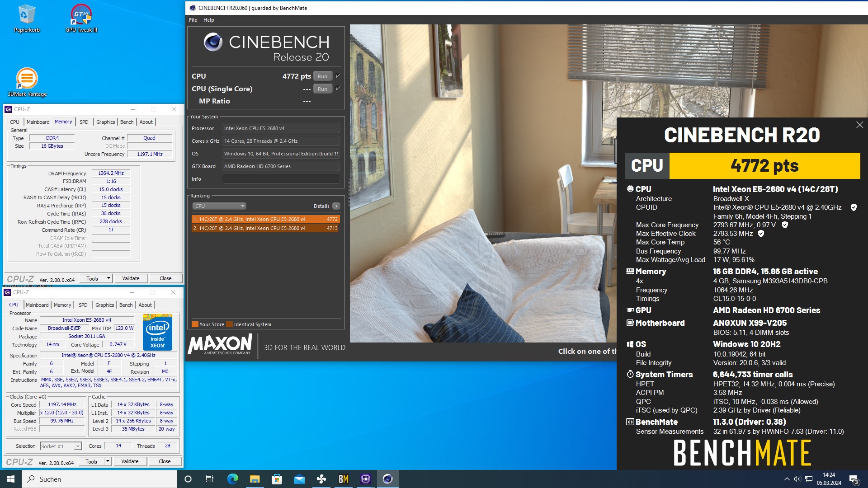Image resolution: width=868 pixels, height=488 pixels.
Task: Click the yellow 4772 pts score bar
Action: click(x=764, y=166)
